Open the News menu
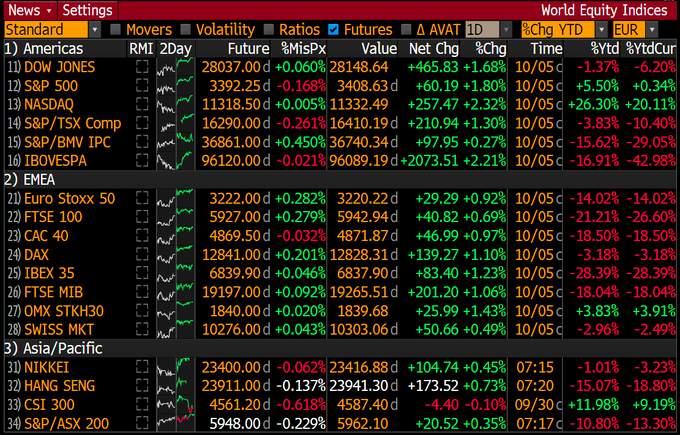680x435 pixels. tap(29, 10)
